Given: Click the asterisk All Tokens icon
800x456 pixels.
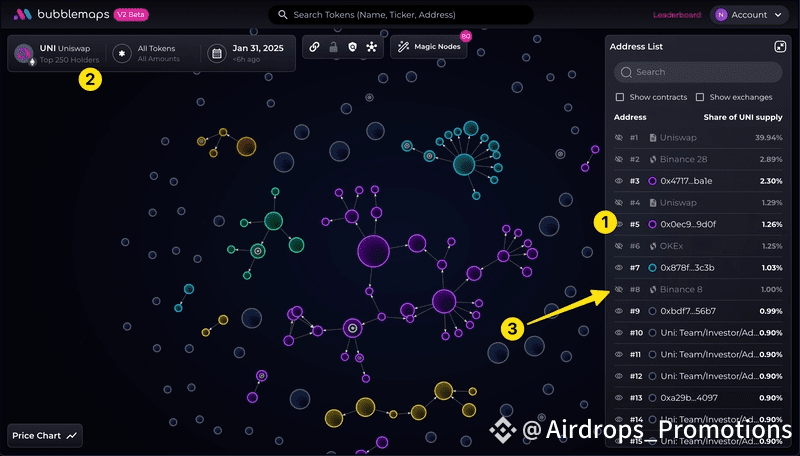Looking at the screenshot, I should pyautogui.click(x=122, y=53).
